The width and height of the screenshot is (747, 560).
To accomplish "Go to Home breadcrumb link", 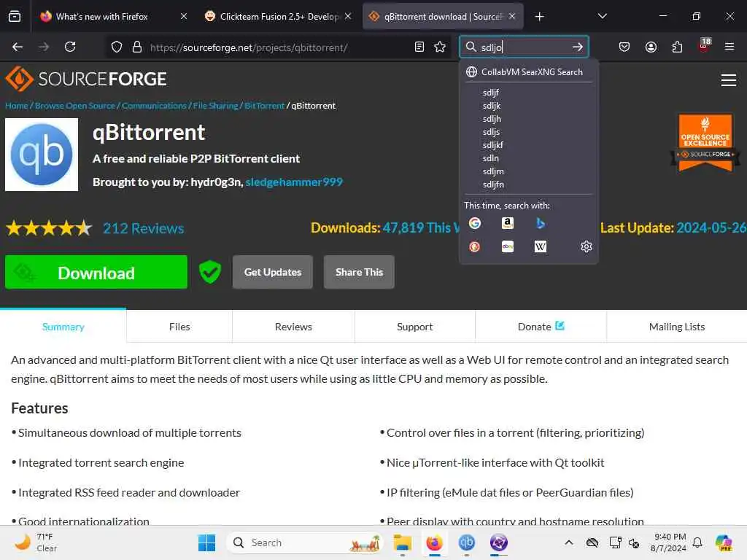I will click(17, 106).
